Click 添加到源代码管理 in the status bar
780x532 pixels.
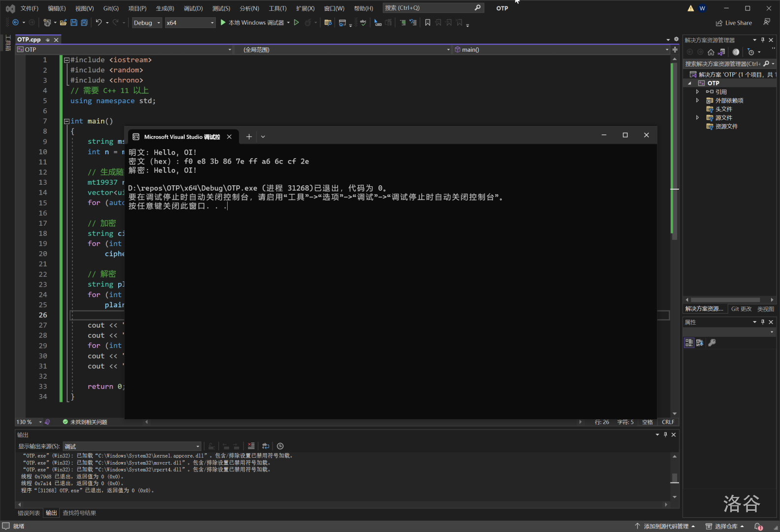pyautogui.click(x=665, y=526)
